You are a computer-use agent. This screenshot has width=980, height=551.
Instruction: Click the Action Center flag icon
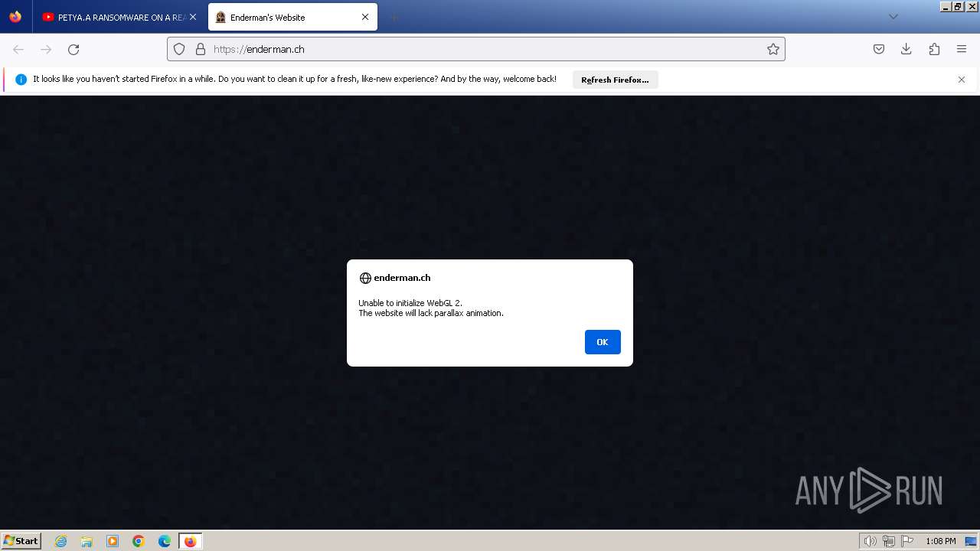(907, 541)
